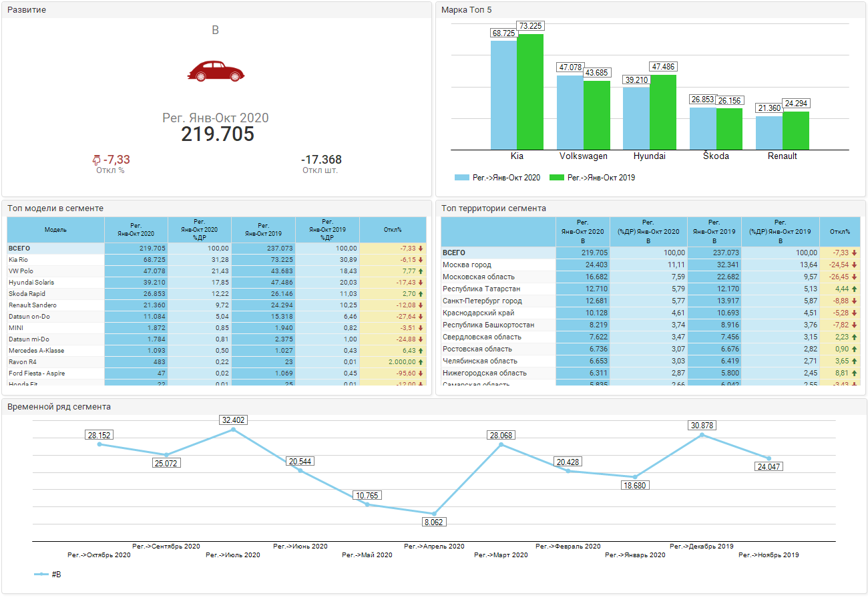
Task: Click the blue #B line legend marker
Action: tap(41, 574)
